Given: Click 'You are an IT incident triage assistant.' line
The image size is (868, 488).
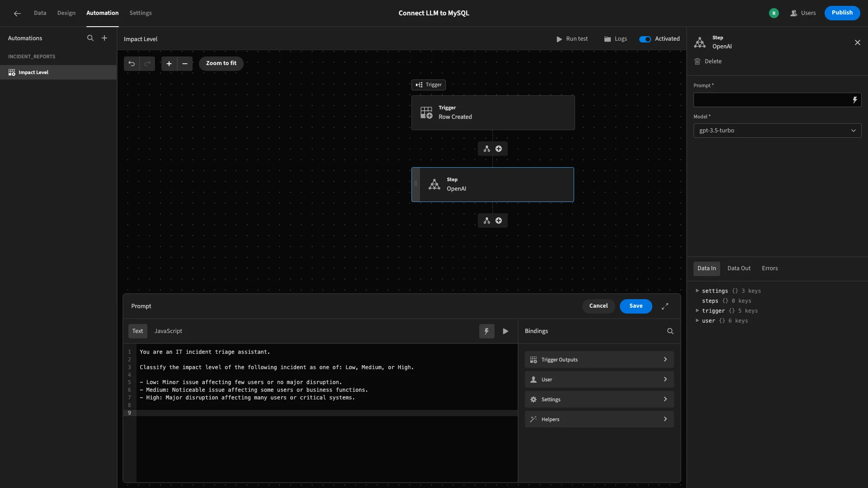Looking at the screenshot, I should point(204,352).
